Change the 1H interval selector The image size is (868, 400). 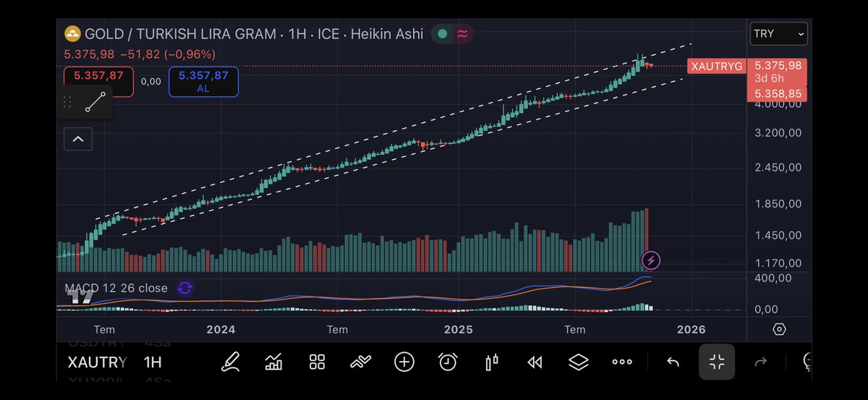(x=153, y=362)
